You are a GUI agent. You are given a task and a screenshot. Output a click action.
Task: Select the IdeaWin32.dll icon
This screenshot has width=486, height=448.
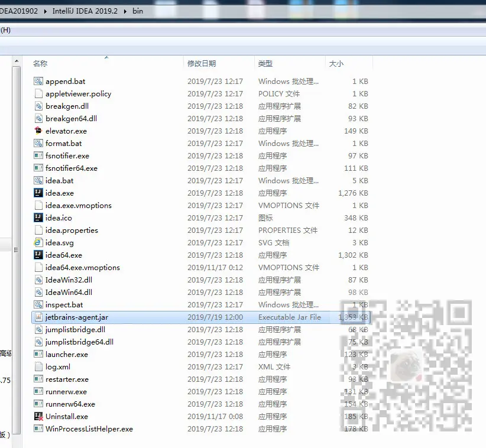pos(38,280)
